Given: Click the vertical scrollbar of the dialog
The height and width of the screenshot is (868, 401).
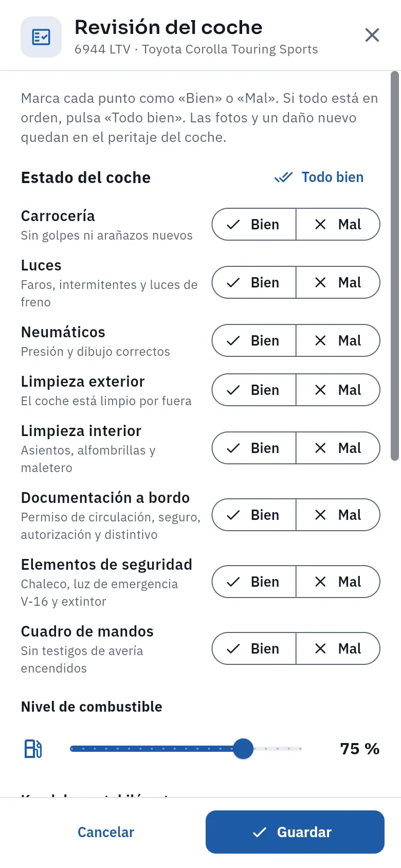Looking at the screenshot, I should [395, 266].
